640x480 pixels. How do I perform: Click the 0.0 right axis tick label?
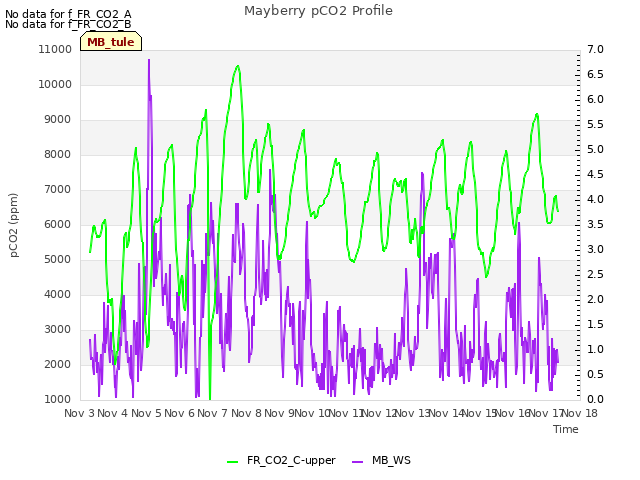pyautogui.click(x=595, y=400)
